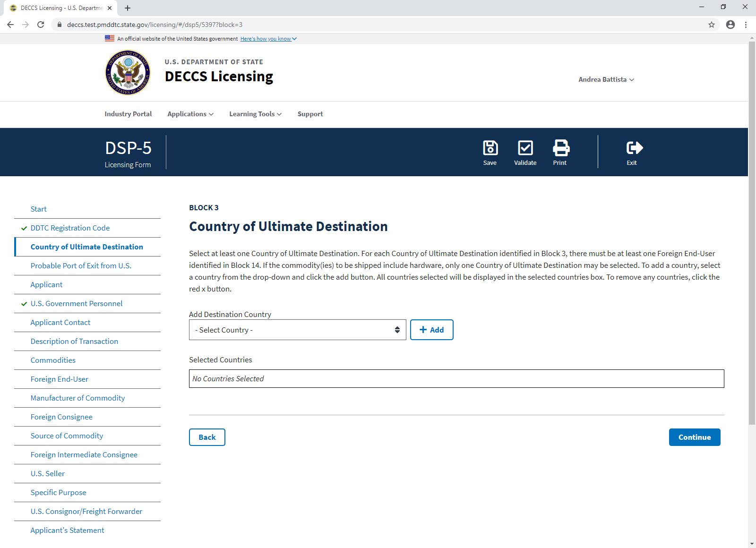The width and height of the screenshot is (756, 548).
Task: Expand the Andrea Battista user menu
Action: [x=606, y=79]
